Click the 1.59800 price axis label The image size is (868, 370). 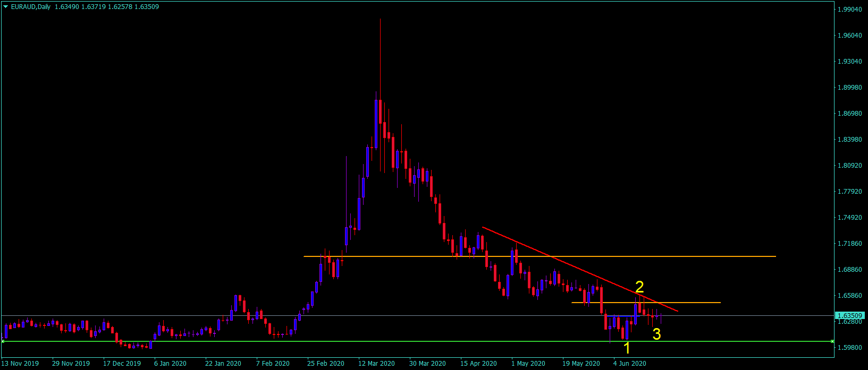point(849,348)
